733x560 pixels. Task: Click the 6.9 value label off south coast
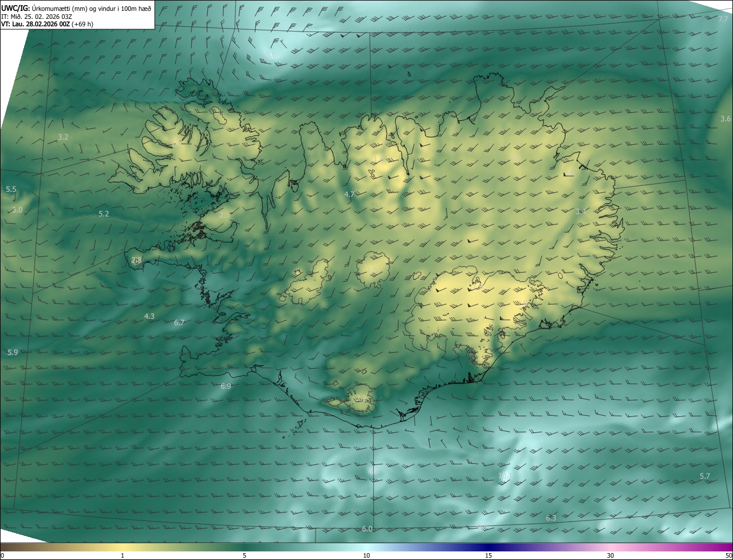(x=226, y=387)
